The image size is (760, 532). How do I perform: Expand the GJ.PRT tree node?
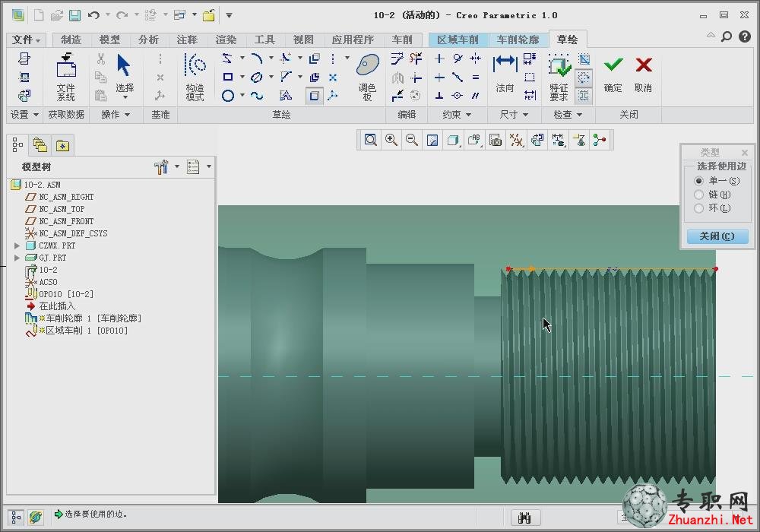coord(17,258)
